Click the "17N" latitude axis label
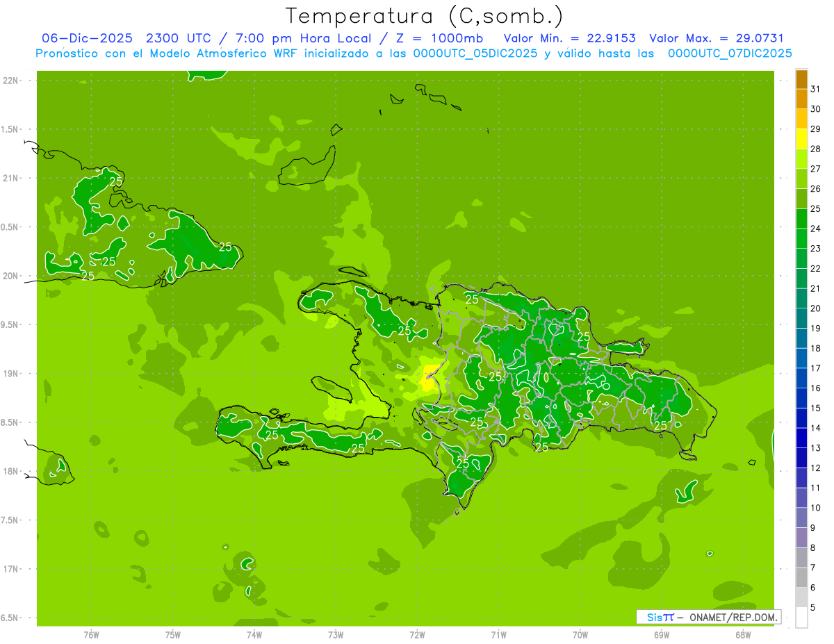Viewport: 834px width, 644px height. click(11, 570)
